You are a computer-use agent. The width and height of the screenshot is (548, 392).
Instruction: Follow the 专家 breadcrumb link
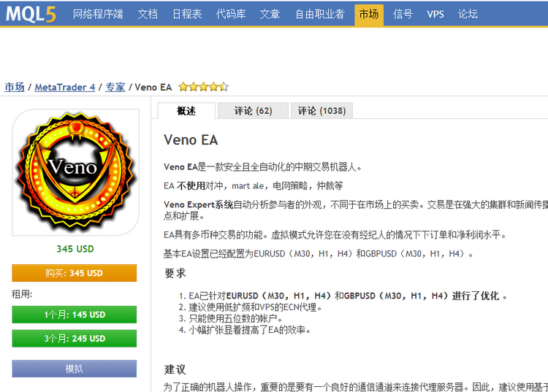[x=115, y=87]
